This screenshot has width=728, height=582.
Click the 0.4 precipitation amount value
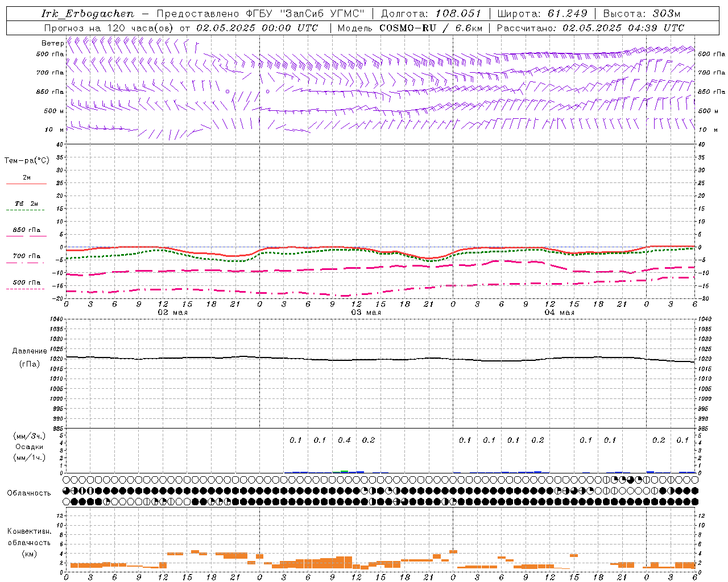coord(344,440)
